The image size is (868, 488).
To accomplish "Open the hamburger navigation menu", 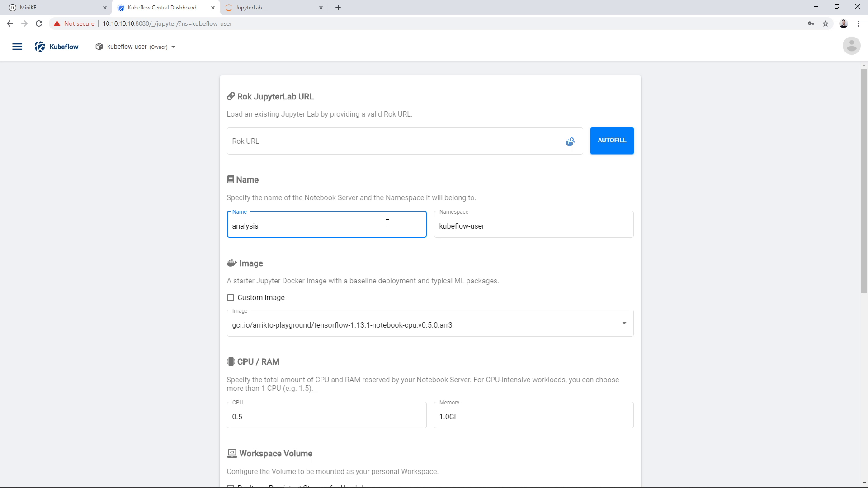I will pyautogui.click(x=17, y=47).
